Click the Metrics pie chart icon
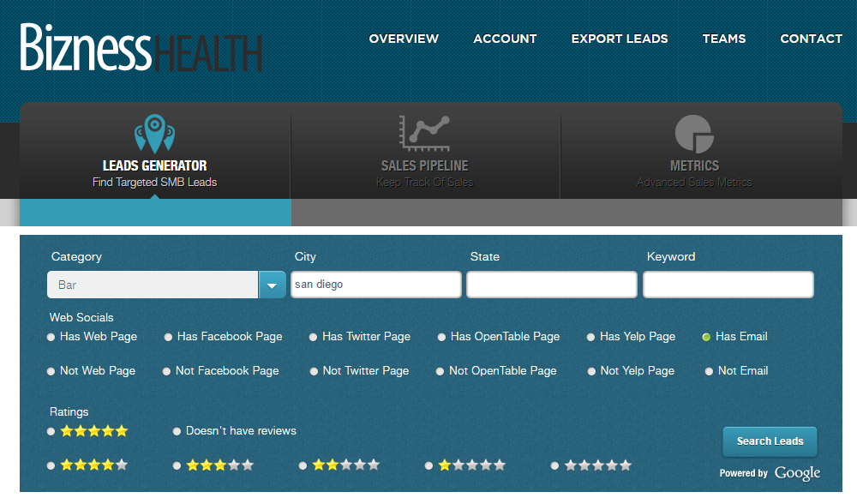This screenshot has width=857, height=504. point(694,134)
